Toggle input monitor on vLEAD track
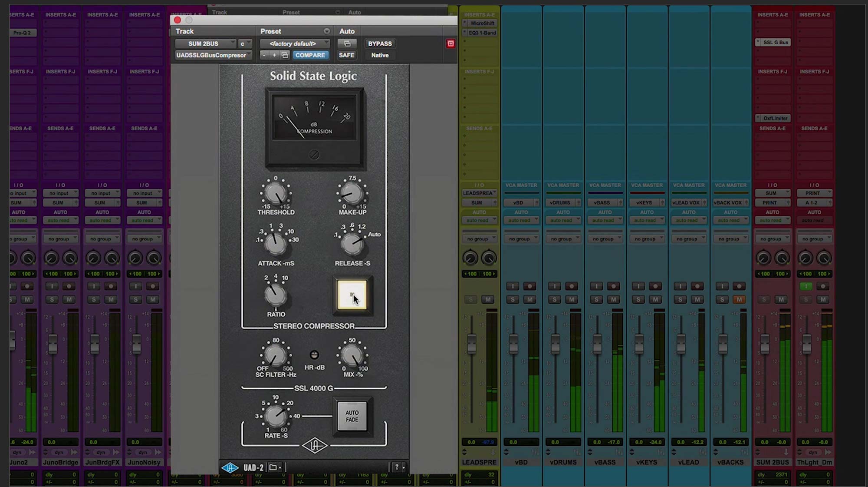 coord(680,286)
